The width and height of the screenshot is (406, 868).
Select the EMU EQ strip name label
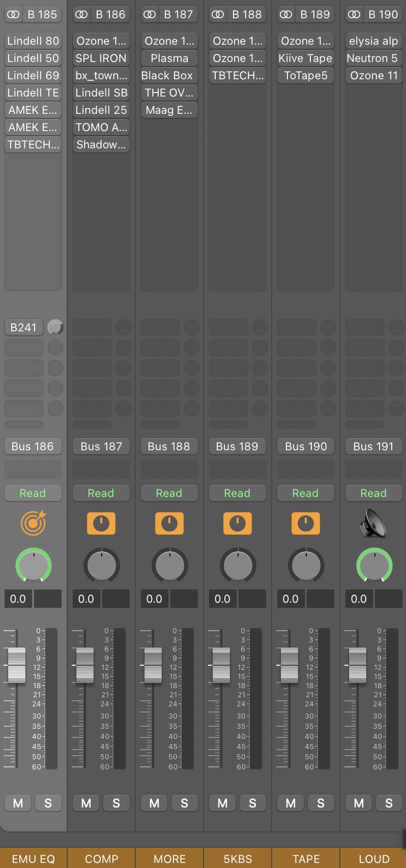pyautogui.click(x=33, y=858)
